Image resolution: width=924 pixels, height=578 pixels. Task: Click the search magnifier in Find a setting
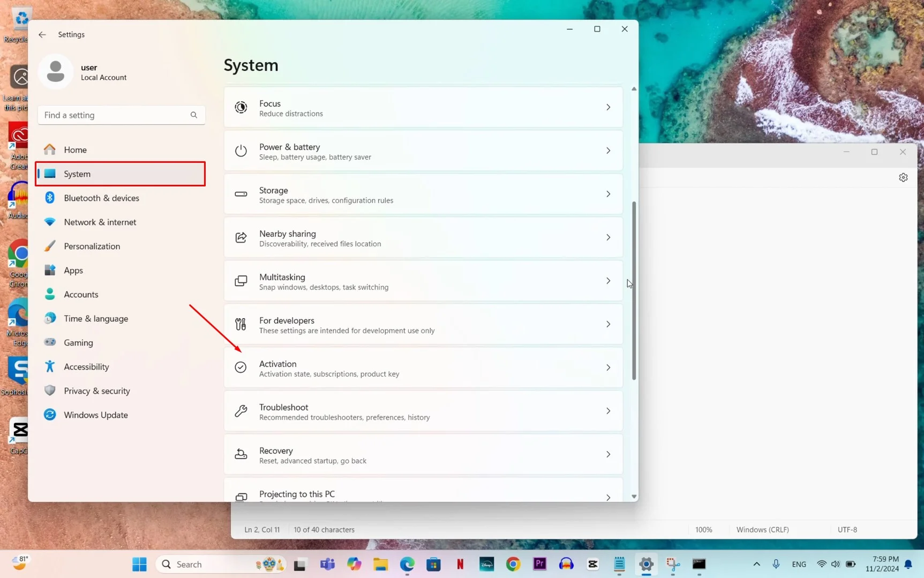click(x=194, y=115)
